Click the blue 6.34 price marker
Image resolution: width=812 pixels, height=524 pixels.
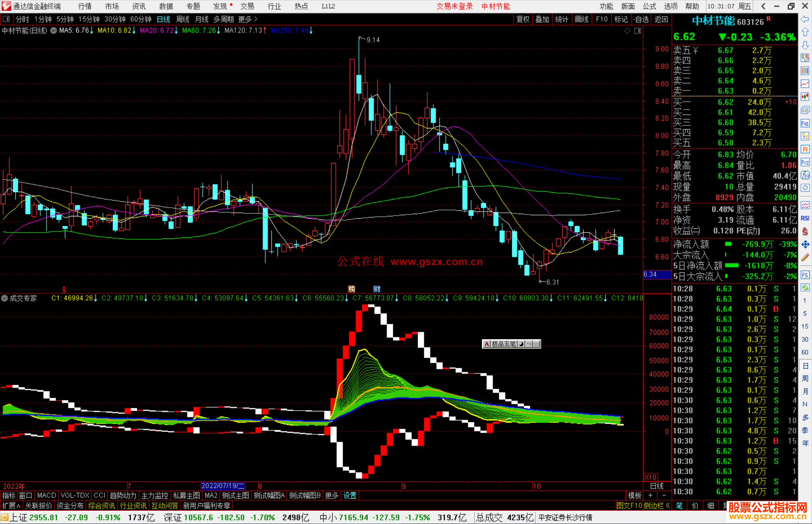point(657,275)
